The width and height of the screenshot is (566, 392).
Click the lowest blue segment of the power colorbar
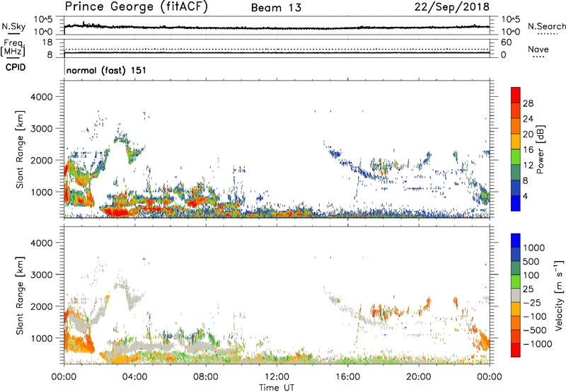516,203
